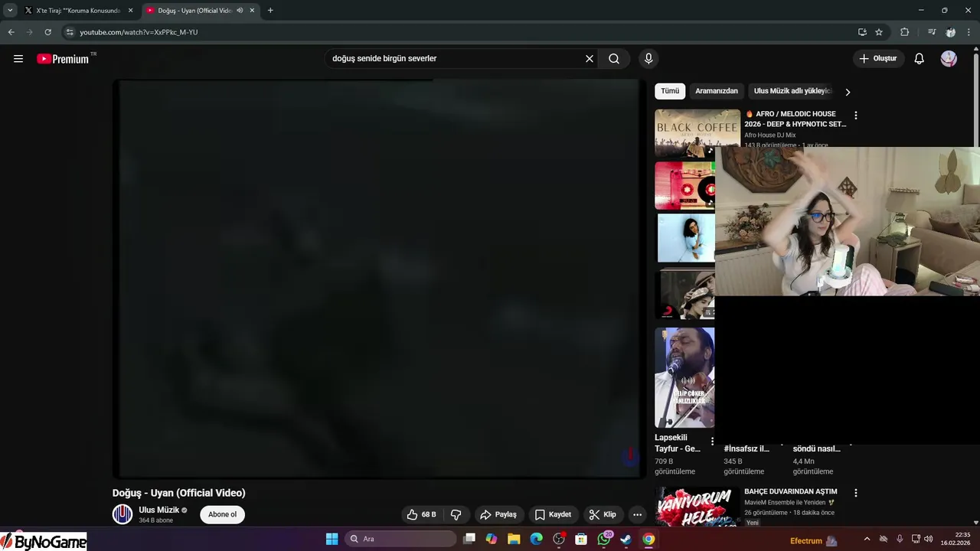Image resolution: width=980 pixels, height=551 pixels.
Task: Open more actions under video
Action: (637, 514)
